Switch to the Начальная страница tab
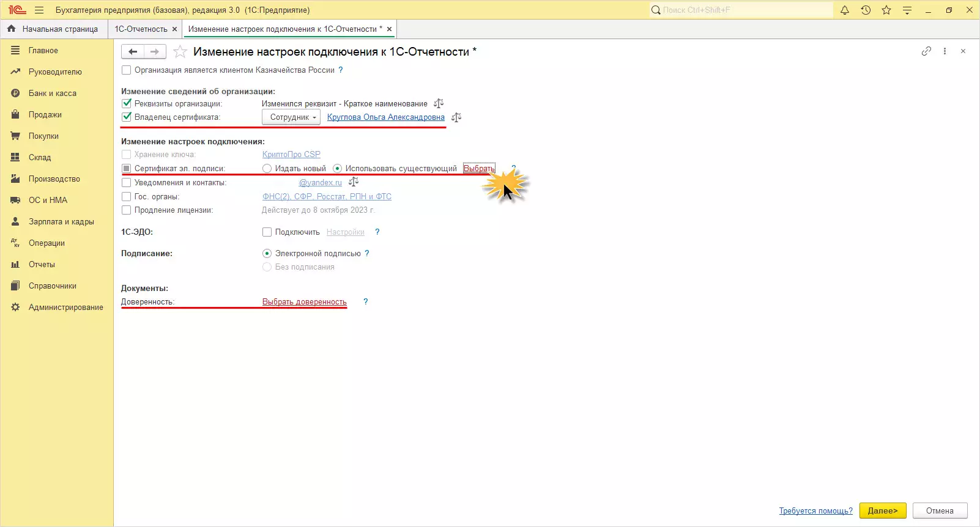 53,29
